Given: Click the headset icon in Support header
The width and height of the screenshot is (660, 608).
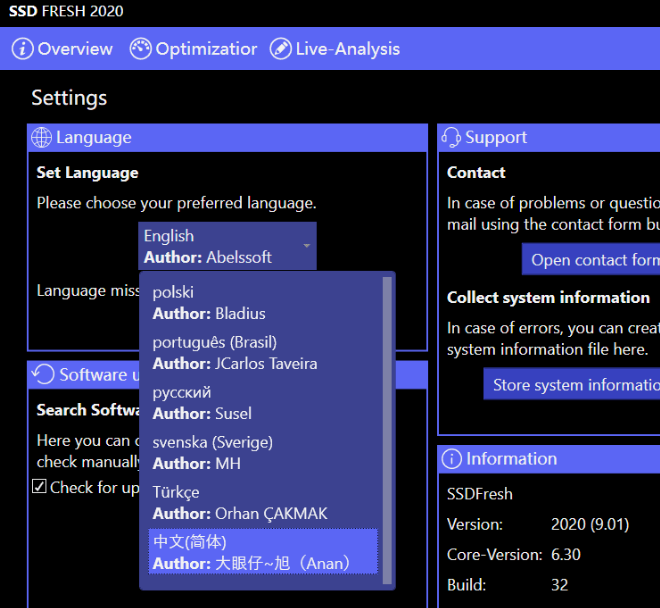Looking at the screenshot, I should pyautogui.click(x=451, y=138).
